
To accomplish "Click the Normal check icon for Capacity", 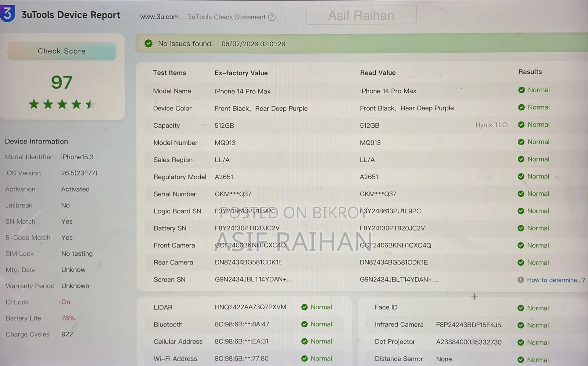I will (x=521, y=125).
